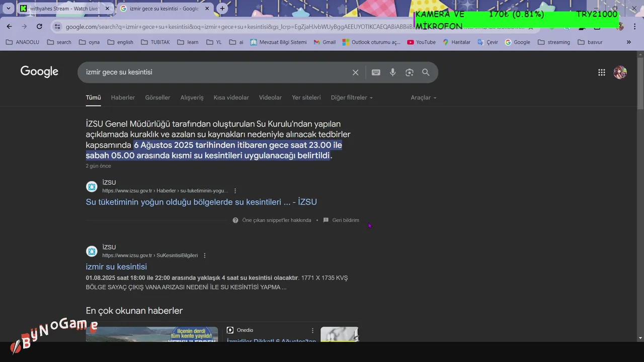Show hidden bookmarks with double chevron
Screen dimensions: 644x362
point(628,42)
